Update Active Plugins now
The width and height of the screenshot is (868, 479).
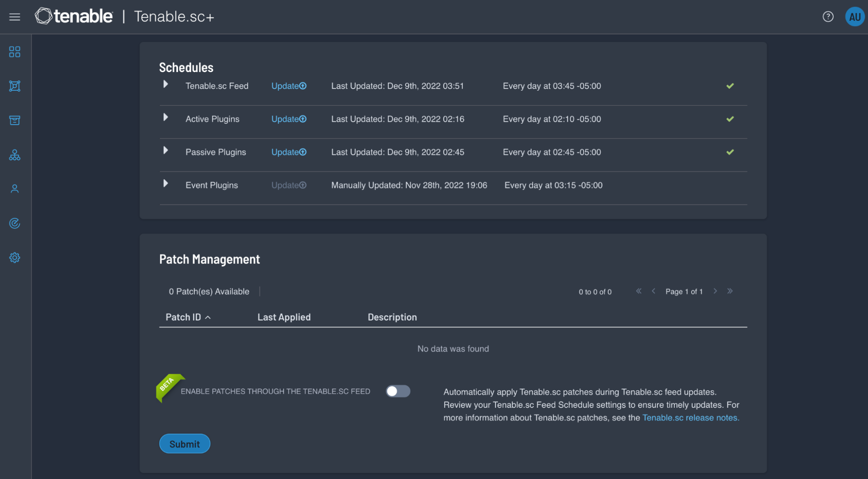pyautogui.click(x=289, y=119)
